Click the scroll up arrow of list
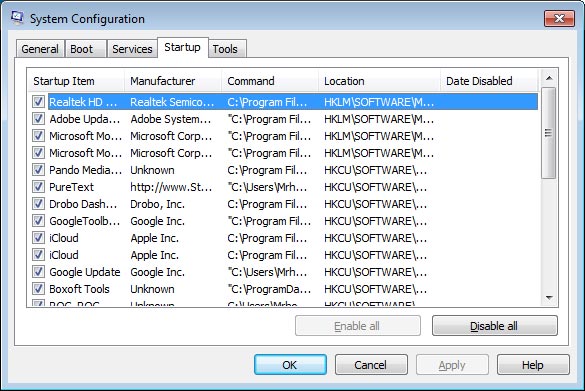 click(x=548, y=78)
